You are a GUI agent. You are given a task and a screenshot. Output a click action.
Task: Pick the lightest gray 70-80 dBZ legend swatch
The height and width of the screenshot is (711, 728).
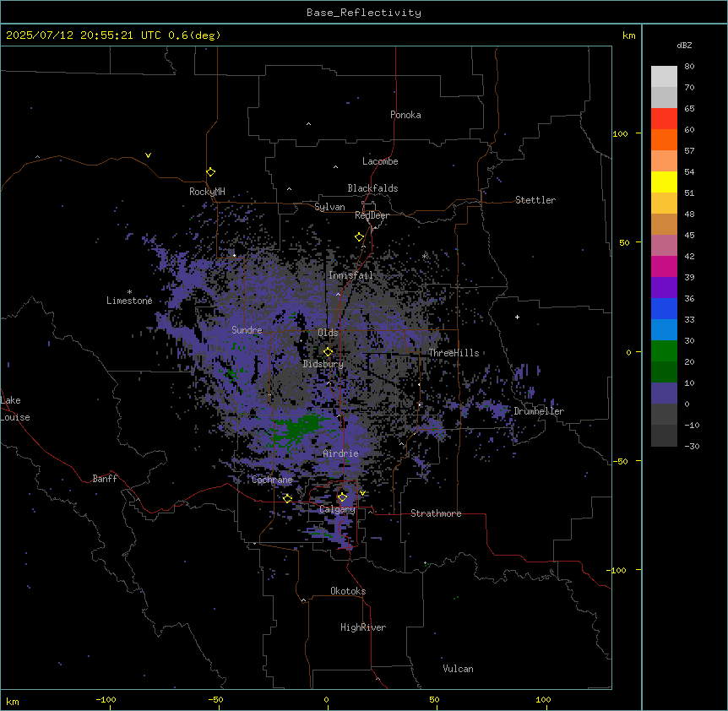664,77
